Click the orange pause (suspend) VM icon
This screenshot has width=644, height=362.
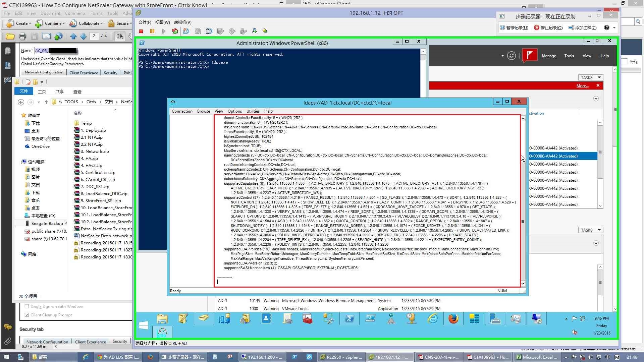coord(152,31)
